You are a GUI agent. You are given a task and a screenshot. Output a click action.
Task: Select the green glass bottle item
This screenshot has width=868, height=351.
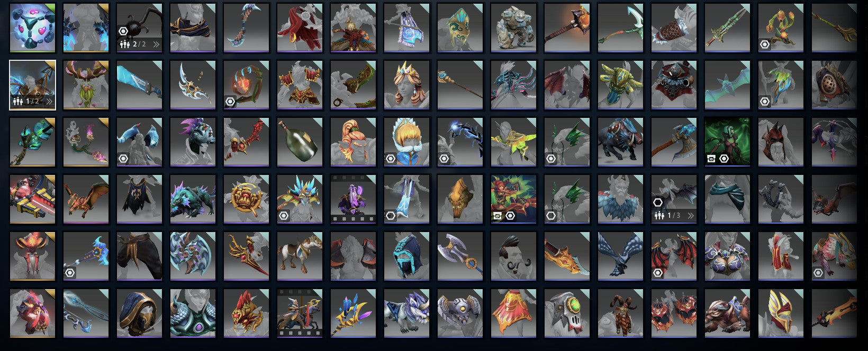coord(300,142)
